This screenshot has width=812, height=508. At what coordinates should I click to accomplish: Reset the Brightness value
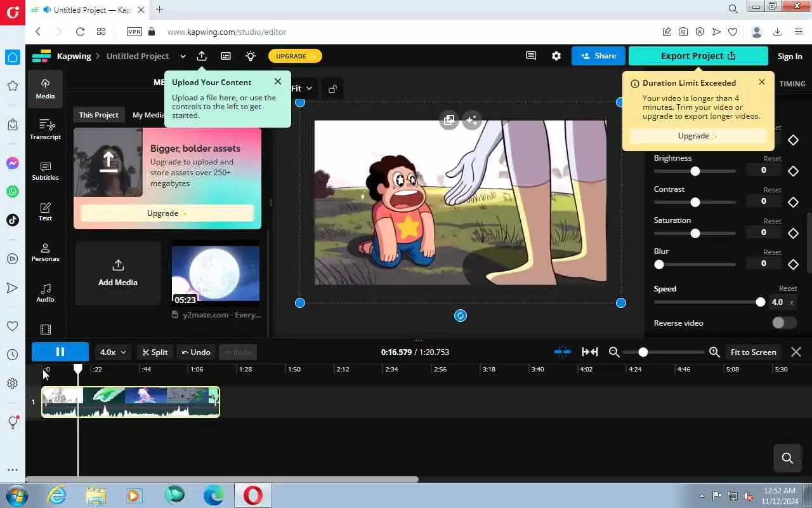(772, 159)
